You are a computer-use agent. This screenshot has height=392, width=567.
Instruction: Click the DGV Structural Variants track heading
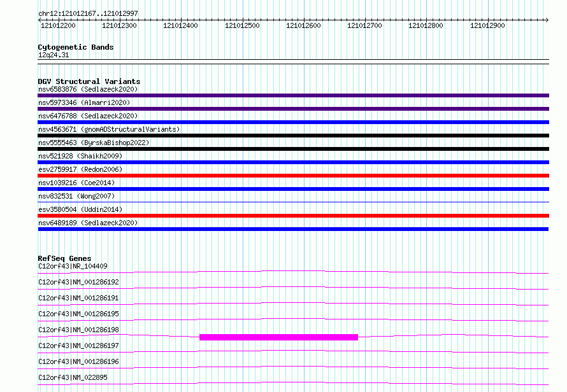(89, 81)
